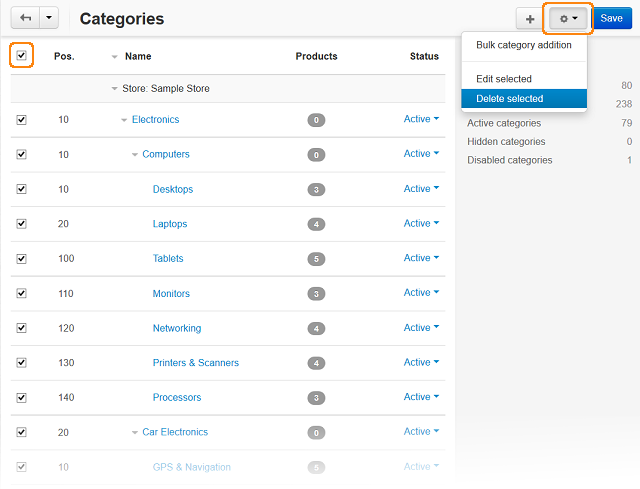Open the GPS & Navigation category link
This screenshot has width=640, height=489.
click(x=191, y=467)
